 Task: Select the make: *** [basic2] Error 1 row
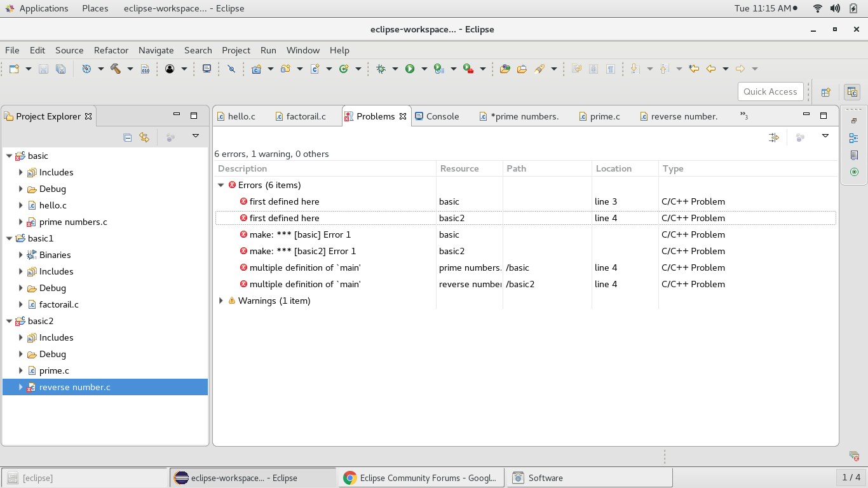coord(526,251)
